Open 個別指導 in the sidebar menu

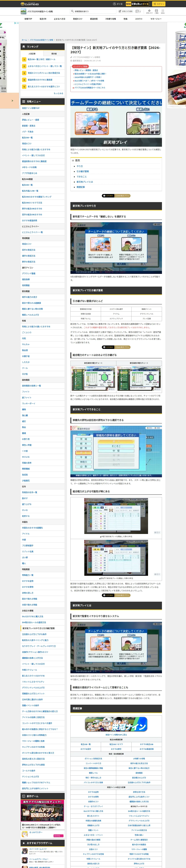(x=26, y=279)
